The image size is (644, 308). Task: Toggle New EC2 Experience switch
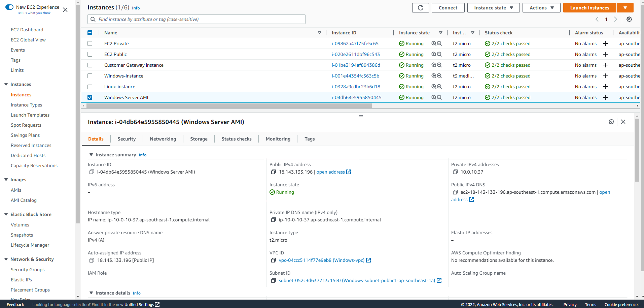point(9,7)
